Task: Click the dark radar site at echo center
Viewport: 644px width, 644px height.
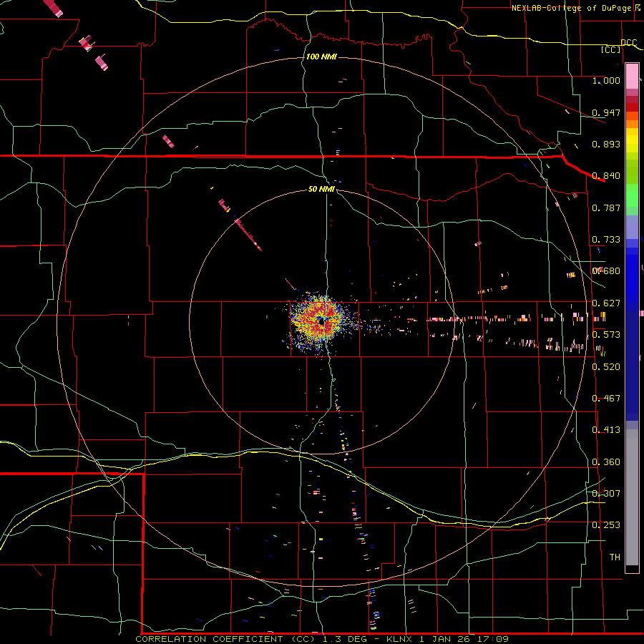Action: (x=321, y=323)
